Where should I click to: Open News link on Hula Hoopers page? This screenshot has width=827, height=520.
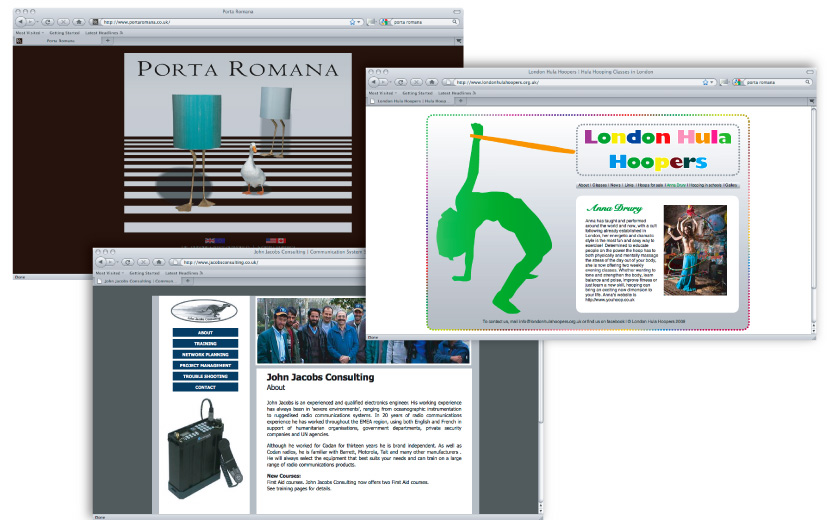[x=616, y=185]
